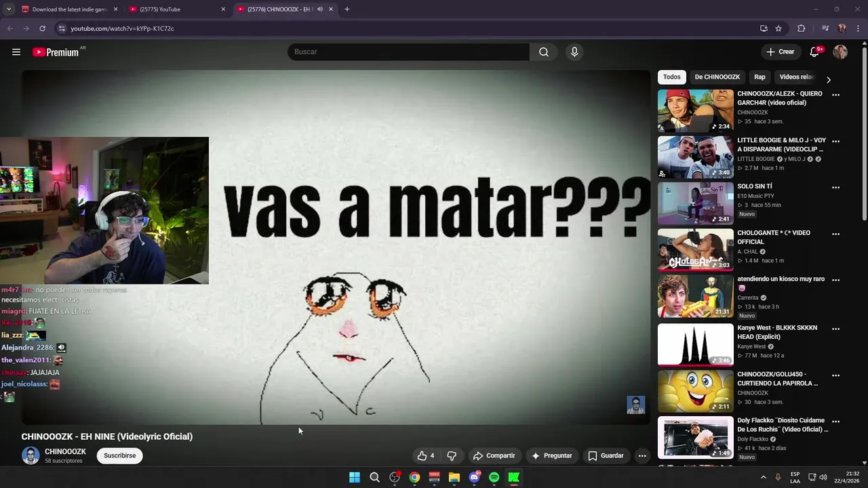
Task: Go to YouTube Premium home logo
Action: (x=56, y=52)
